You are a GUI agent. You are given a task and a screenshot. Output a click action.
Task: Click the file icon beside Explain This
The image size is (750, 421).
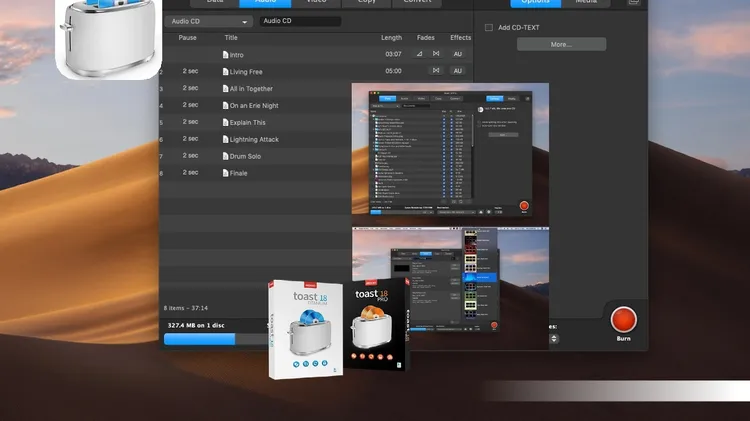coord(225,122)
